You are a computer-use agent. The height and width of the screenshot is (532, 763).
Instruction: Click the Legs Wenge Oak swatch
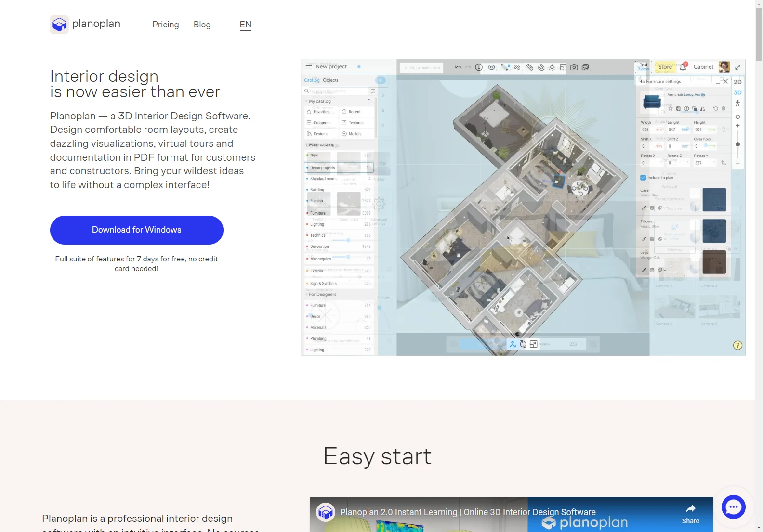[x=714, y=262]
